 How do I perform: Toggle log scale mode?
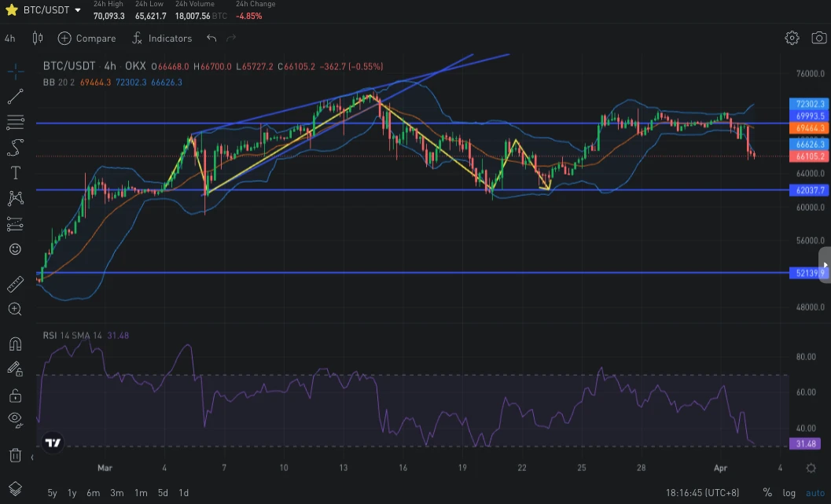click(789, 493)
